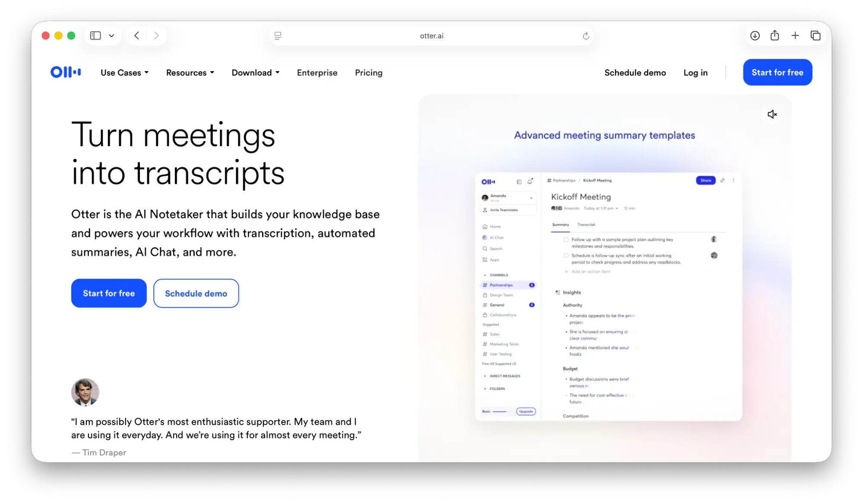The height and width of the screenshot is (504, 863).
Task: Open Apps in the app sidebar
Action: (490, 260)
